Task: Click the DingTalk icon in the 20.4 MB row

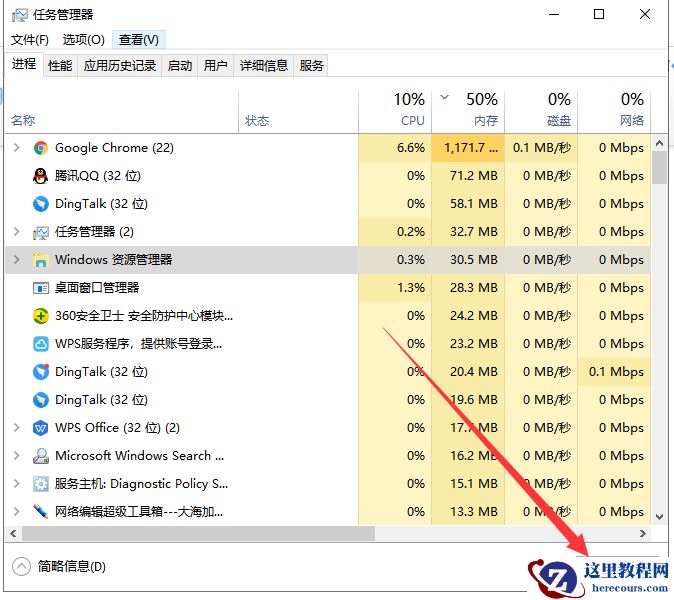Action: pos(41,372)
